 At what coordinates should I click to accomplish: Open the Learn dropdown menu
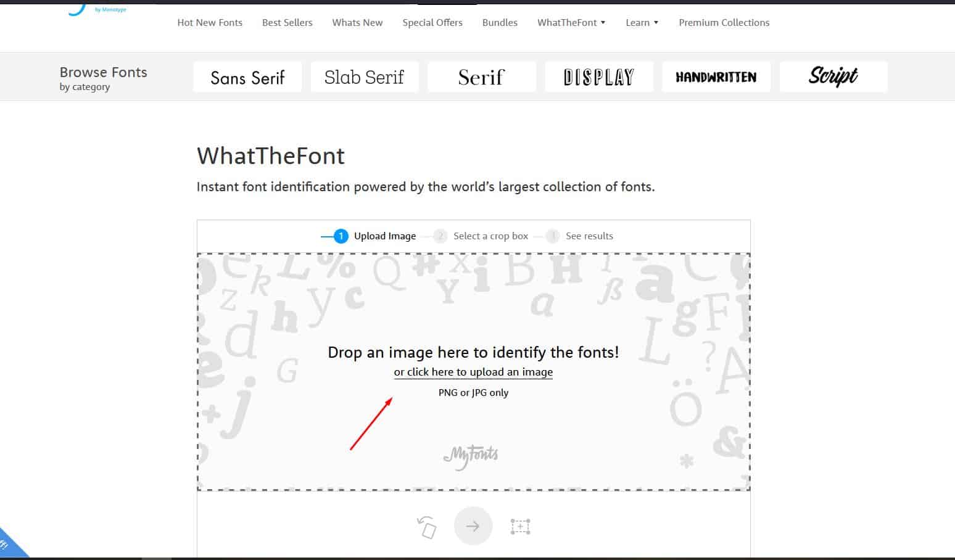[x=642, y=23]
